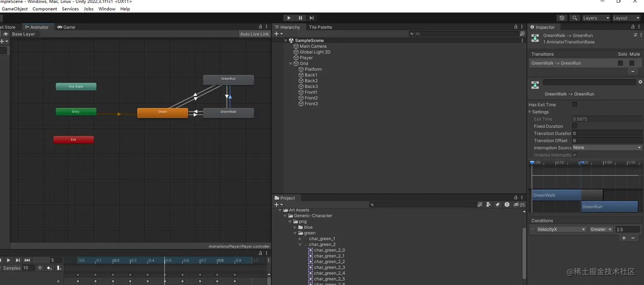Select Global Light 2D in Hierarchy

[315, 52]
